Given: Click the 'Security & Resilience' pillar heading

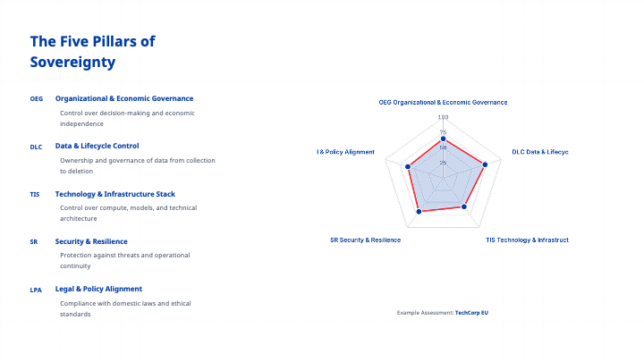Looking at the screenshot, I should (x=91, y=241).
